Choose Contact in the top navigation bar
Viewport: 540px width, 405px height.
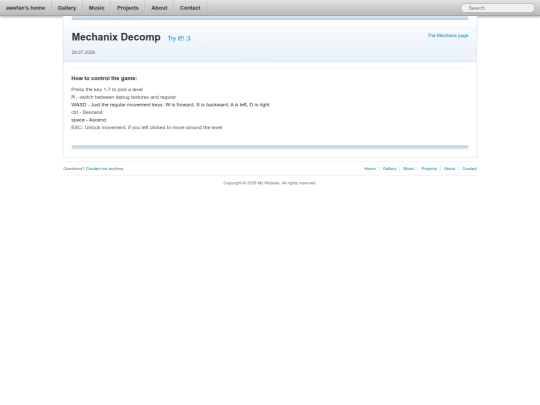coord(190,8)
